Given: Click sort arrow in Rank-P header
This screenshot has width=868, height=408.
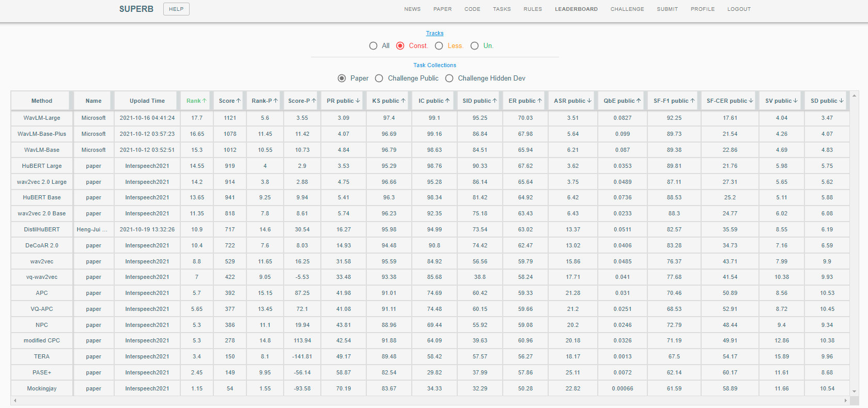Looking at the screenshot, I should tap(275, 101).
